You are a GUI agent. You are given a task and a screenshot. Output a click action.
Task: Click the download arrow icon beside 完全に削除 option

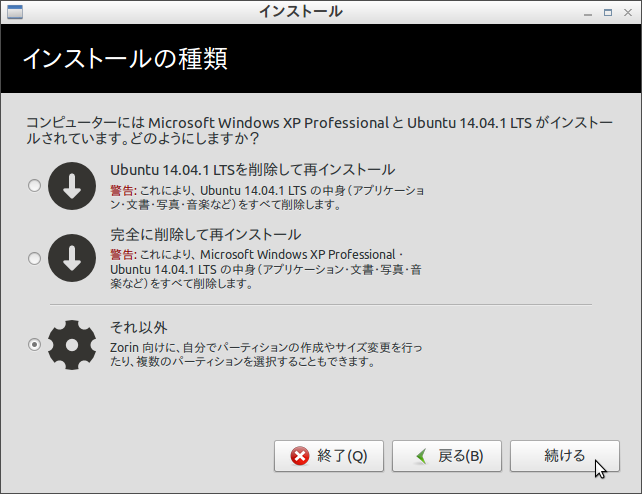[72, 258]
